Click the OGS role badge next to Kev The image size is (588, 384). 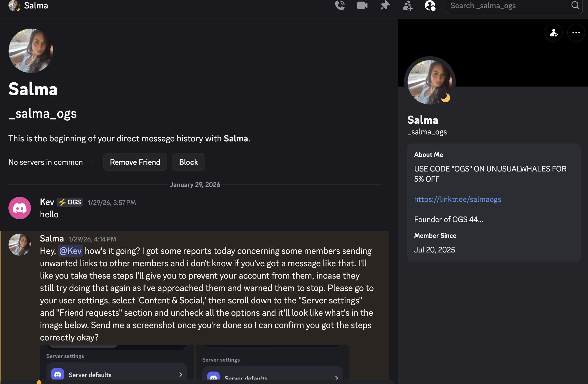click(69, 202)
